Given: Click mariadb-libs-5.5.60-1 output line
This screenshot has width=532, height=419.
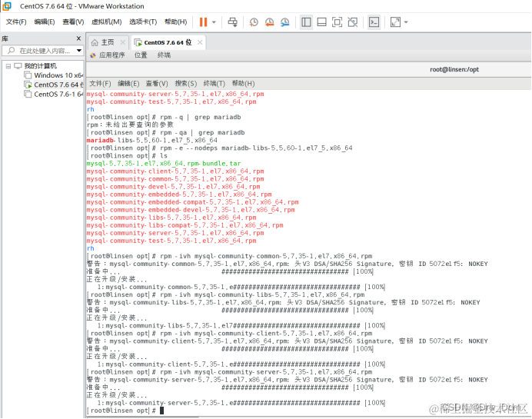Looking at the screenshot, I should pyautogui.click(x=152, y=140).
